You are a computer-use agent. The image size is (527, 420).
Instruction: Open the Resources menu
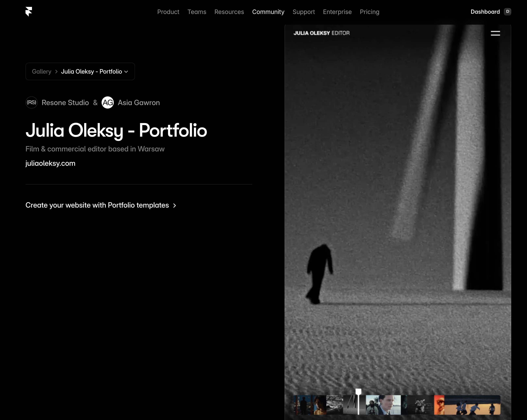tap(229, 12)
